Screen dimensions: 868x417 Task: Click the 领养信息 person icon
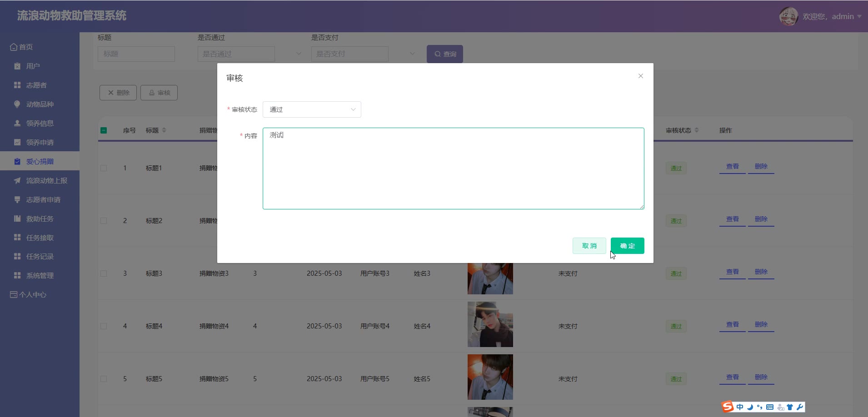pos(17,124)
